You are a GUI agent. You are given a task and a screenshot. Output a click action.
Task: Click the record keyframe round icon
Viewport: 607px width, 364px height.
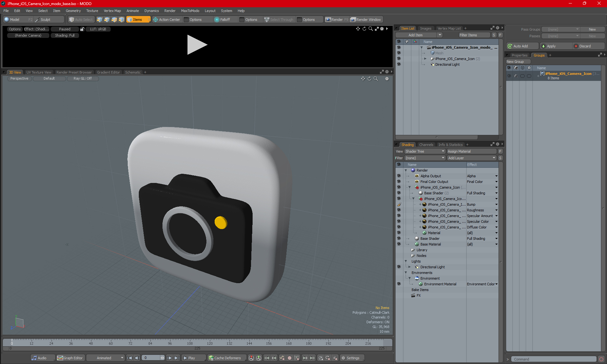pyautogui.click(x=289, y=358)
